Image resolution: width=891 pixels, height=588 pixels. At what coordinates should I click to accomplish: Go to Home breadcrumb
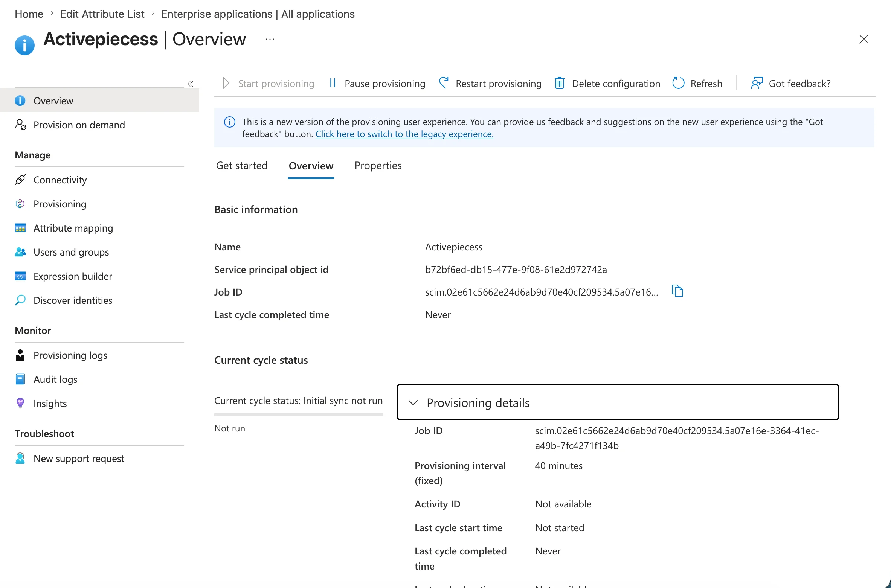coord(29,14)
